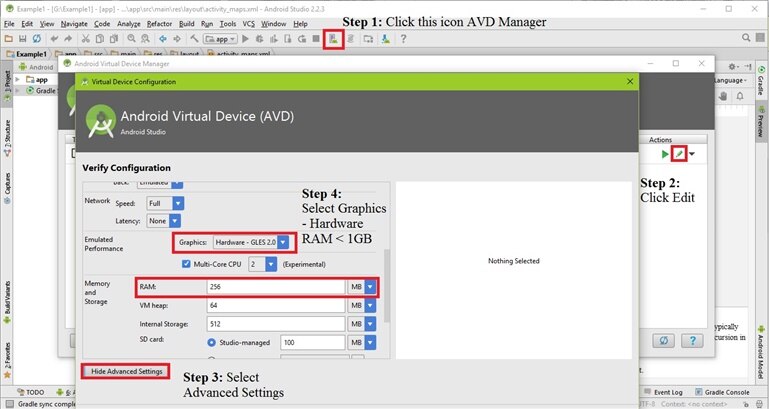This screenshot has height=409, width=769.
Task: Click the Search Everywhere magnifier icon
Action: [746, 38]
